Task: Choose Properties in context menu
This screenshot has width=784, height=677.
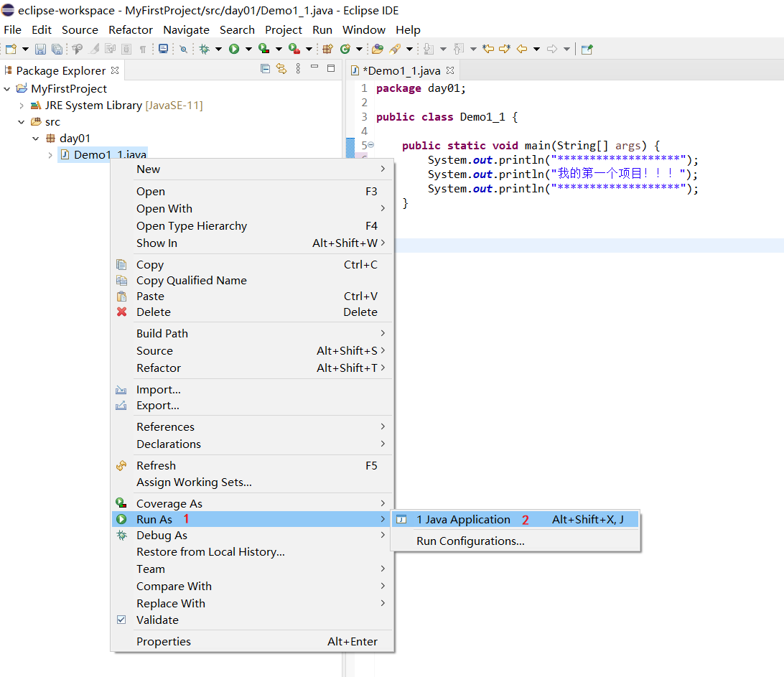Action: [x=252, y=642]
